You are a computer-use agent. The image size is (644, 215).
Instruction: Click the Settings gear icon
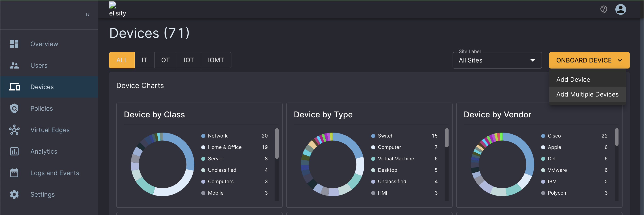14,194
